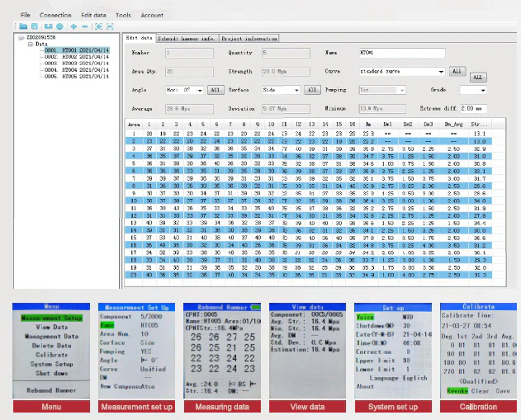Click the rightmost toolbar icon

[108, 26]
